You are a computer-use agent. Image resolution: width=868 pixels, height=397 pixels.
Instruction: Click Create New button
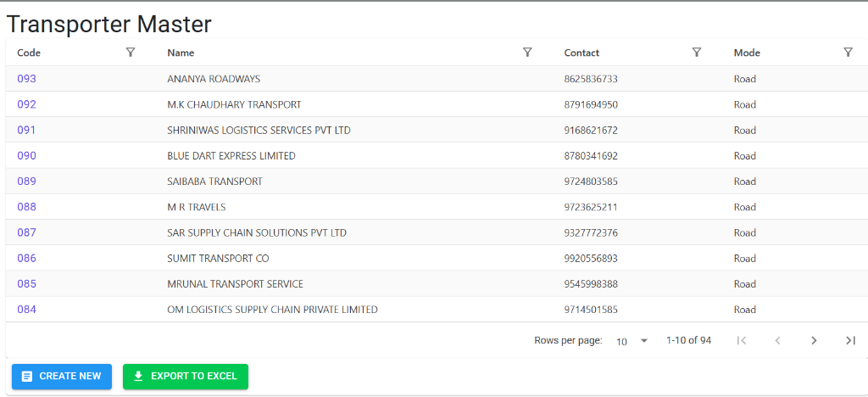[61, 377]
